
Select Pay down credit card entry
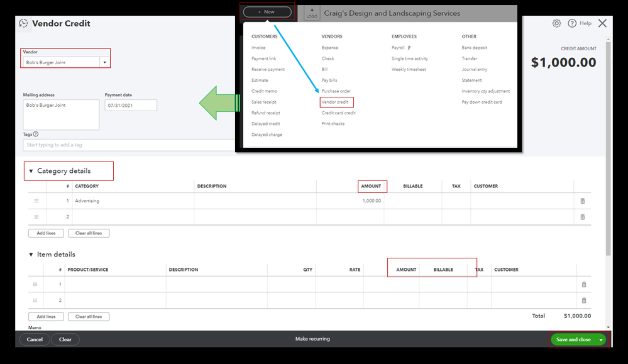pos(482,102)
